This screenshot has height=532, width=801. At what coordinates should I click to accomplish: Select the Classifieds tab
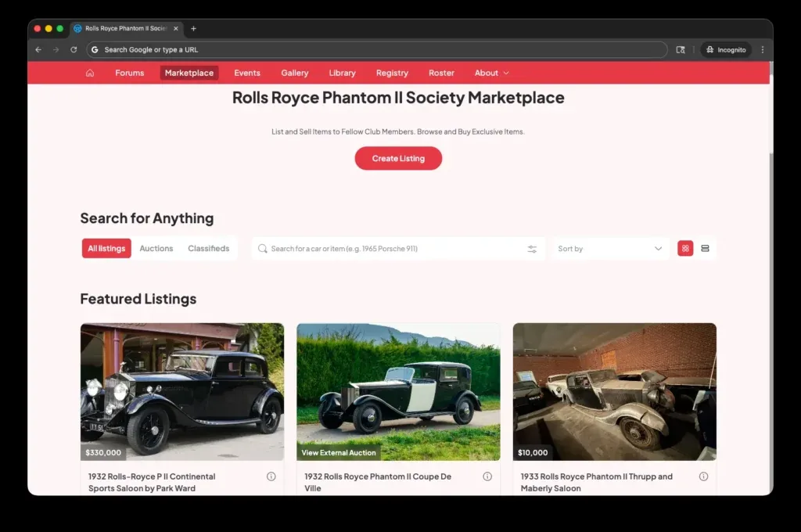(x=208, y=248)
